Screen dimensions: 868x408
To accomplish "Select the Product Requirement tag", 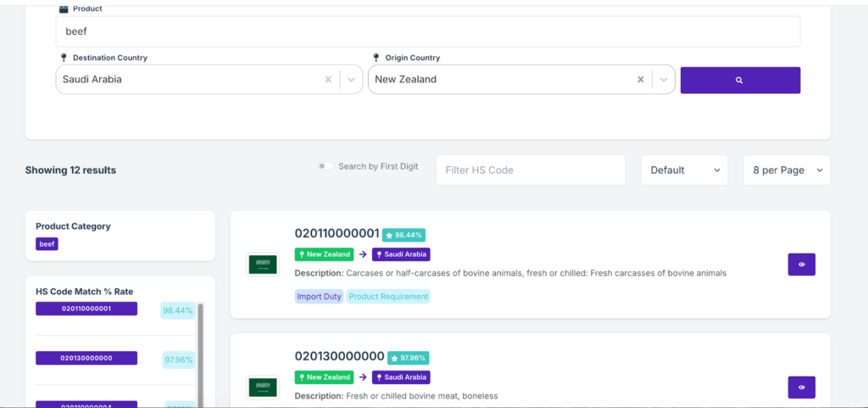I will point(388,297).
